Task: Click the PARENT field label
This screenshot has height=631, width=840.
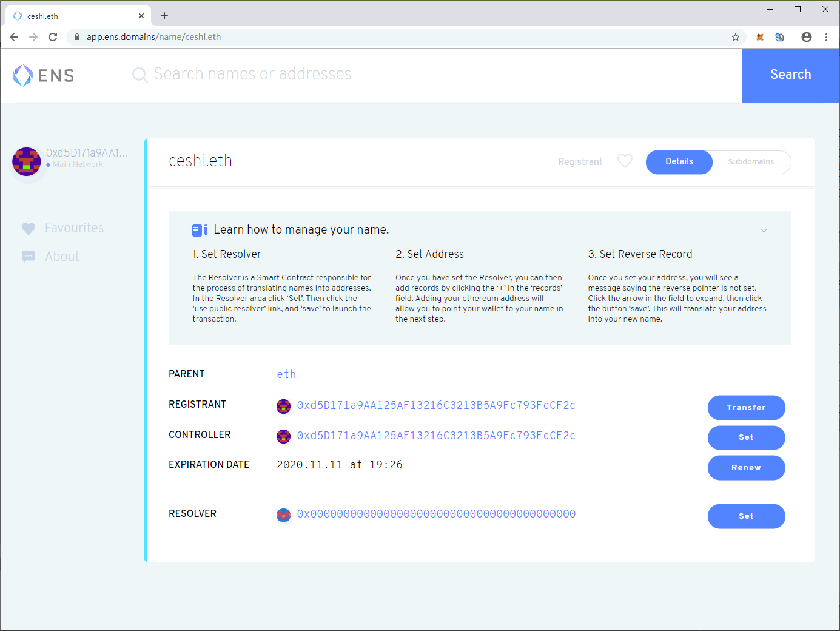Action: pos(187,374)
